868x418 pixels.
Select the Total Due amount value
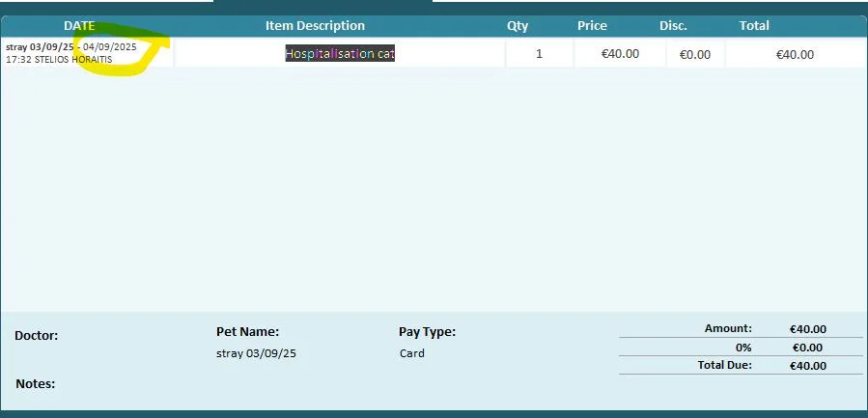pos(807,366)
